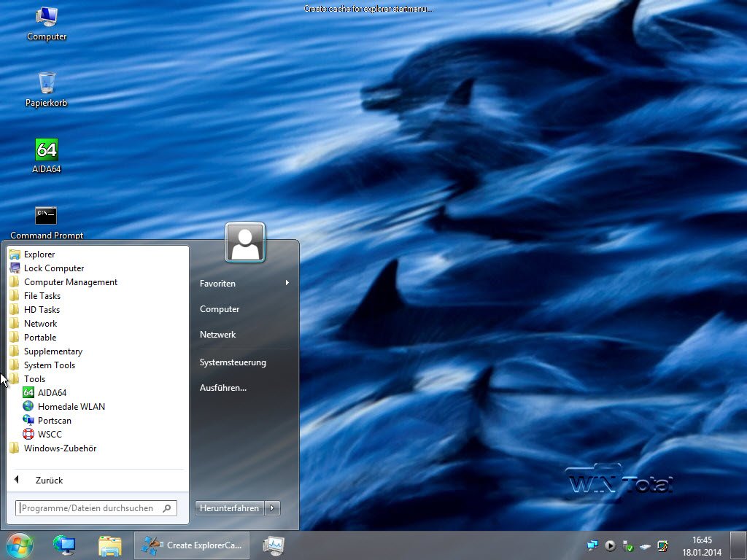Collapse the Tools folder
Screen dimensions: 747x560
[34, 379]
